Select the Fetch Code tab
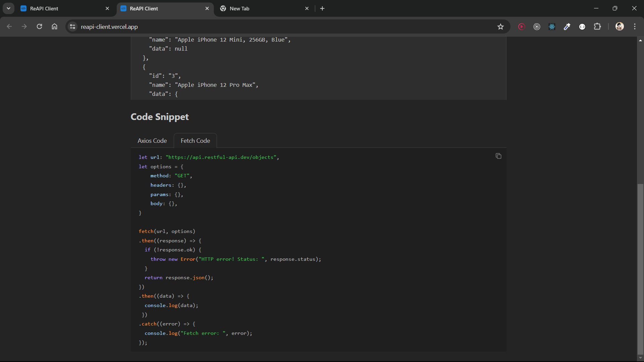 click(195, 141)
